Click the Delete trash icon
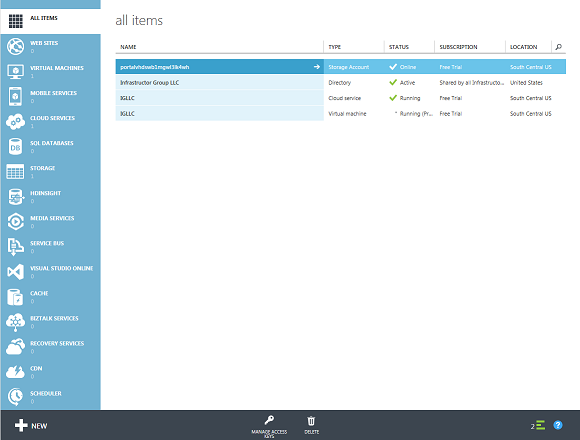Image resolution: width=580 pixels, height=440 pixels. click(x=311, y=421)
